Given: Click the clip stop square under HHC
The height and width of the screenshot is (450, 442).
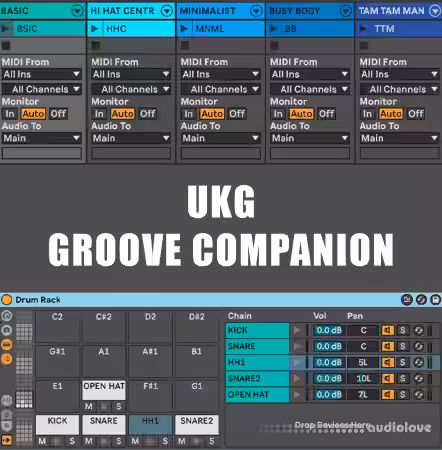Looking at the screenshot, I should pos(95,45).
